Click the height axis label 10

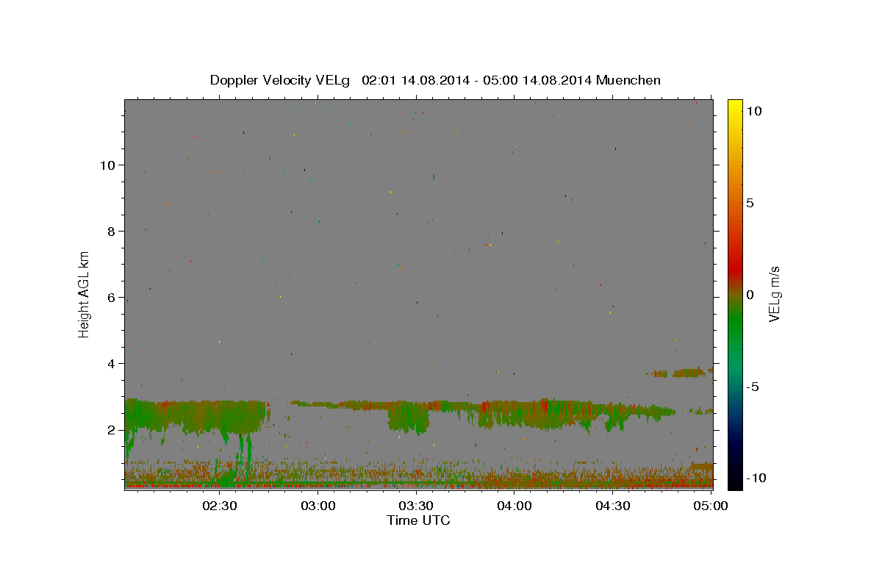(x=107, y=165)
